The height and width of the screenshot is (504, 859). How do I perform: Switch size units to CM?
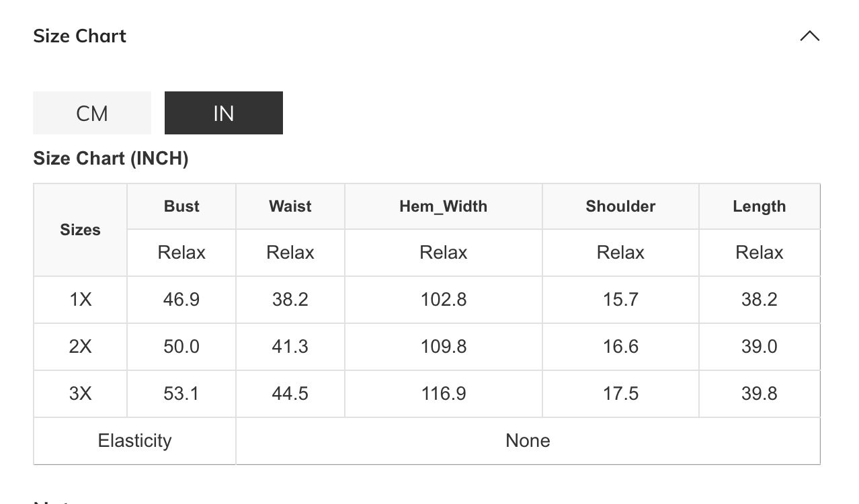(x=92, y=113)
